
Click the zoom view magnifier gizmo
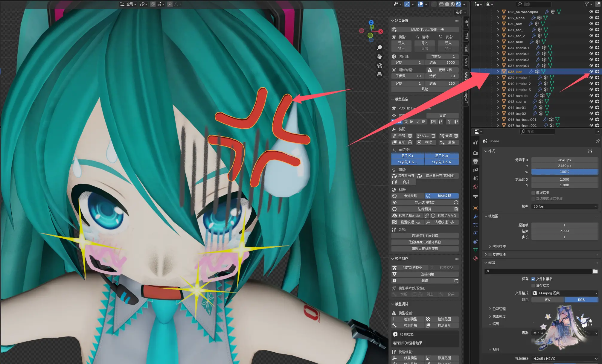tap(380, 48)
